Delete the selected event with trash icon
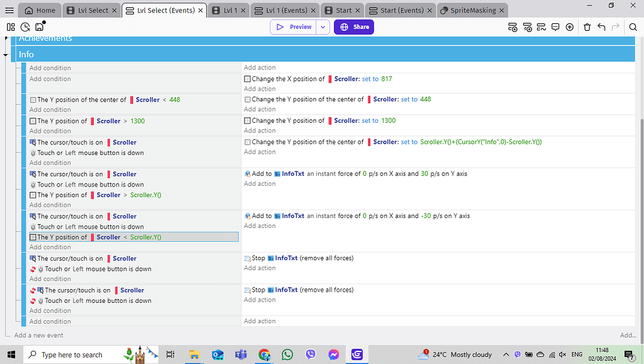 [x=587, y=27]
